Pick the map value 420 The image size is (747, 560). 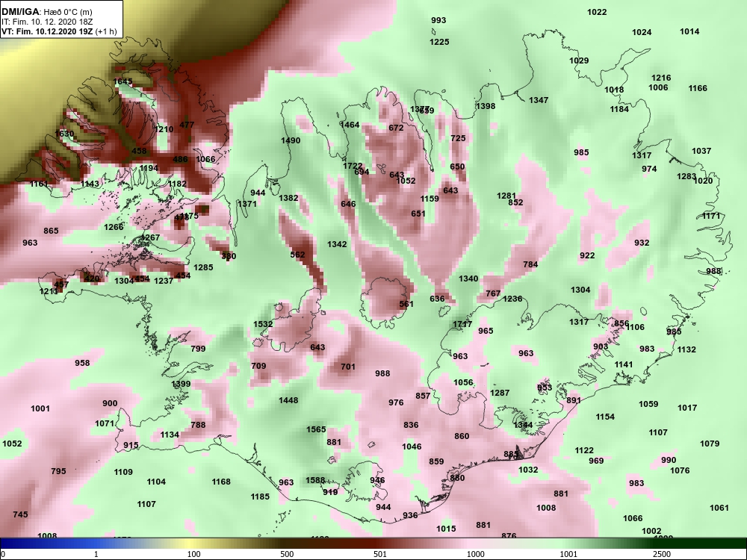[x=91, y=279]
